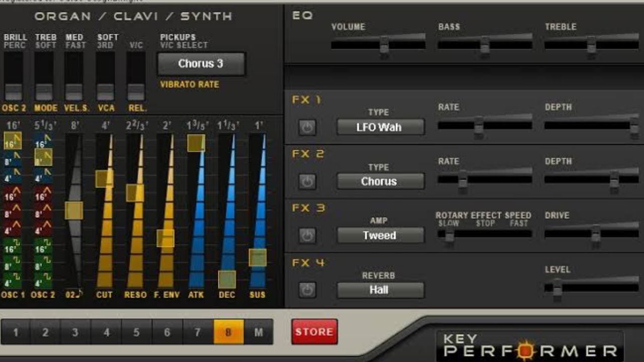Screen dimensions: 644x362
Task: Click the F. ENV drawbar handle
Action: [x=166, y=238]
